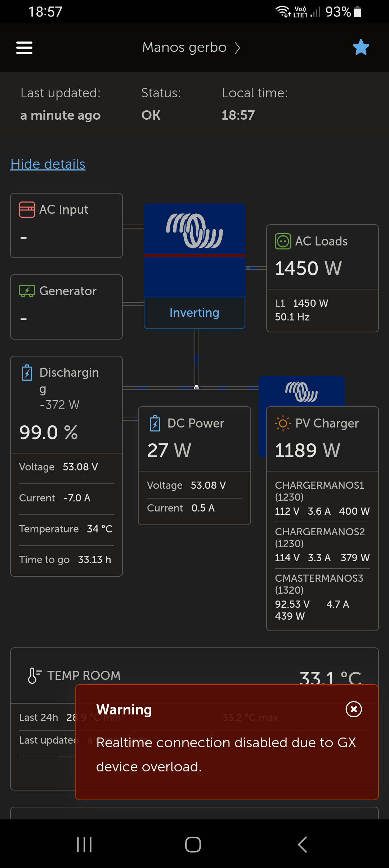Tap the AC Loads socket icon
The image size is (389, 868).
283,241
